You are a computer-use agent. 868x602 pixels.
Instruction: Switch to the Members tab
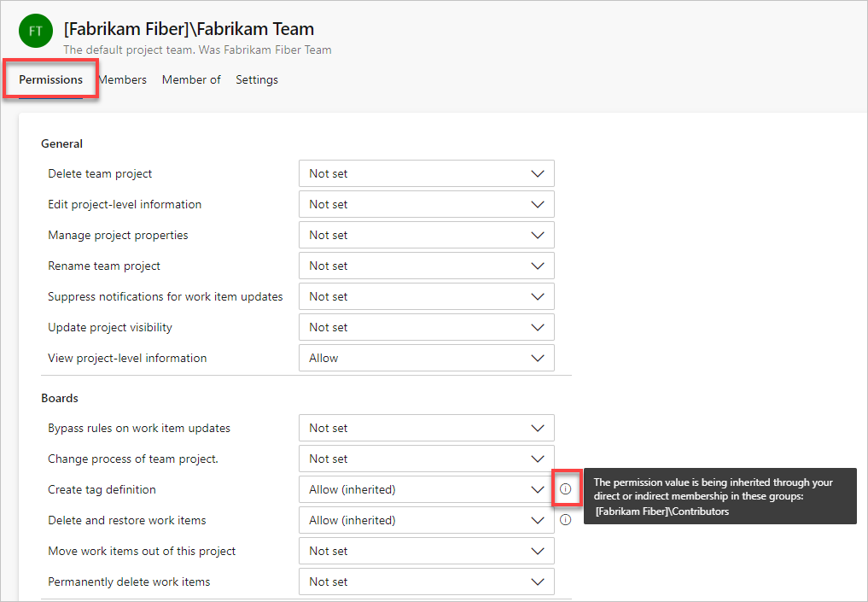coord(122,79)
